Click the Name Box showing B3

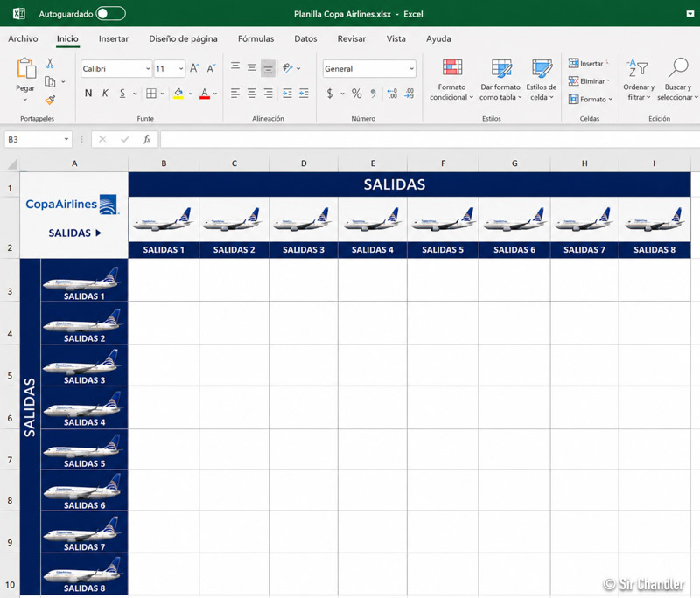[32, 140]
